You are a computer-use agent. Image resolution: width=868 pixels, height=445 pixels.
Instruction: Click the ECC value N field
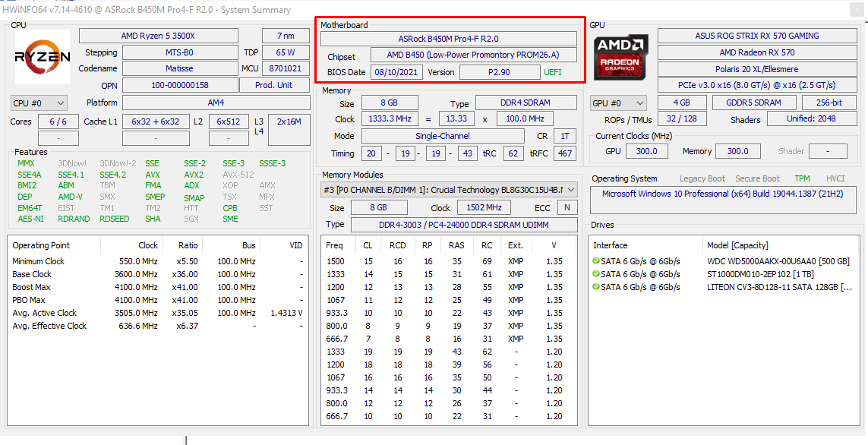click(x=567, y=208)
